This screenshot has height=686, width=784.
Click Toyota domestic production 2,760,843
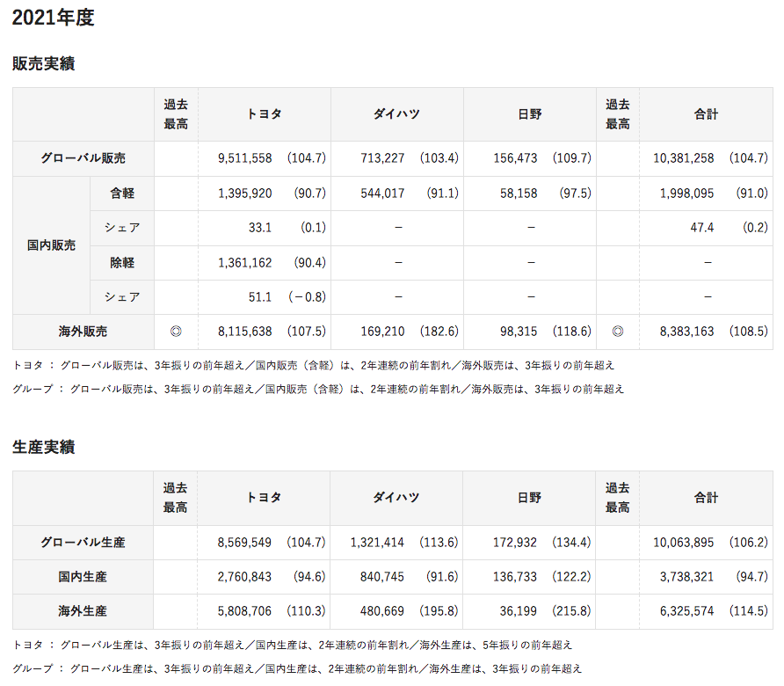(x=244, y=577)
